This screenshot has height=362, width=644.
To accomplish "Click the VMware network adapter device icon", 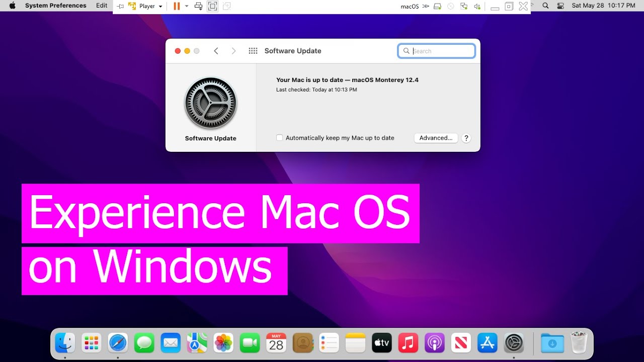I will [x=464, y=7].
